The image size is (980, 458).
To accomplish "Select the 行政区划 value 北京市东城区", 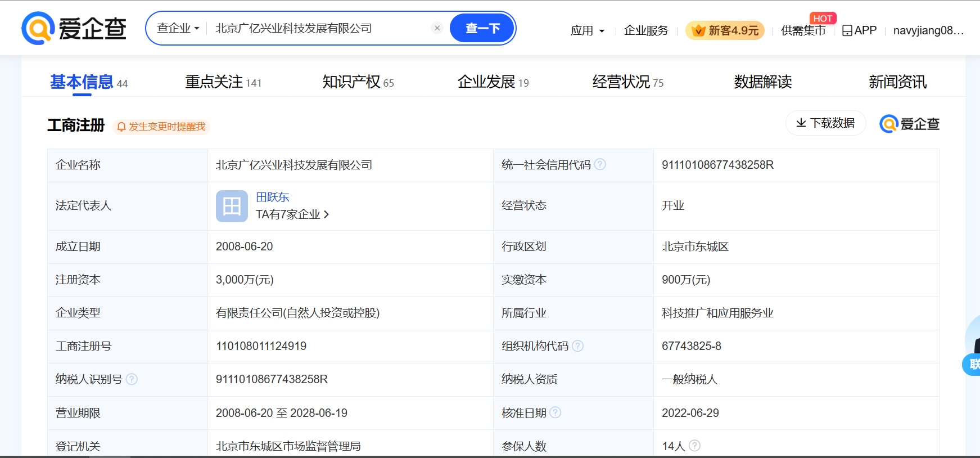I will coord(695,246).
